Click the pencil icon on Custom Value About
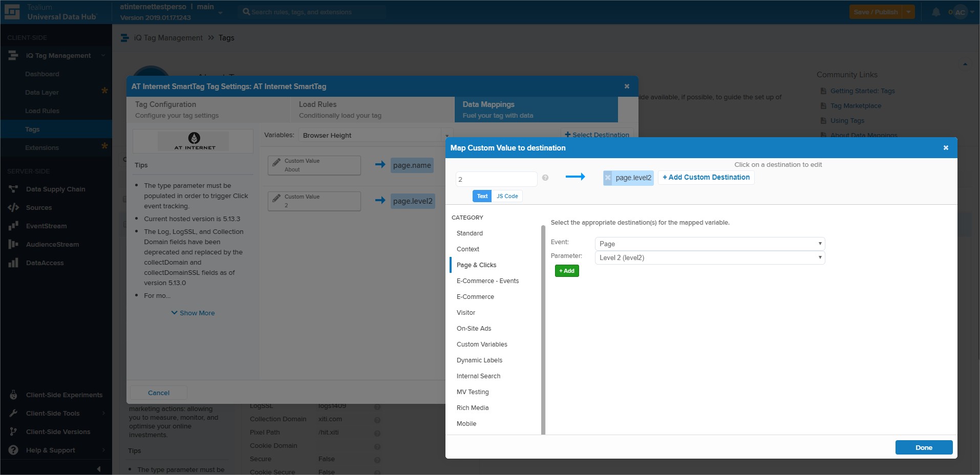 (276, 162)
